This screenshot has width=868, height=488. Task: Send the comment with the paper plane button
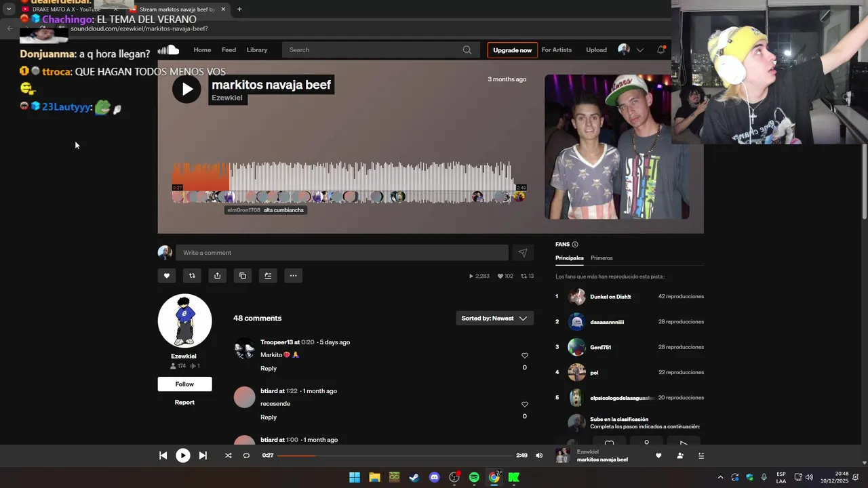point(523,253)
